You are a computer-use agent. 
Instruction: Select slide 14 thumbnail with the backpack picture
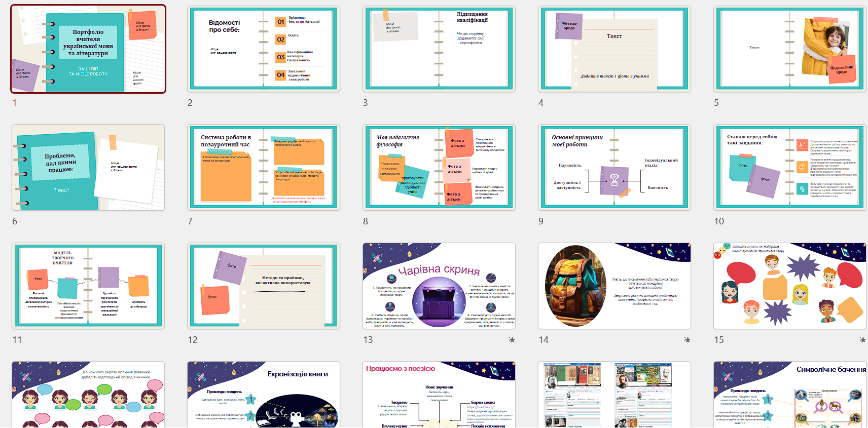tap(614, 286)
